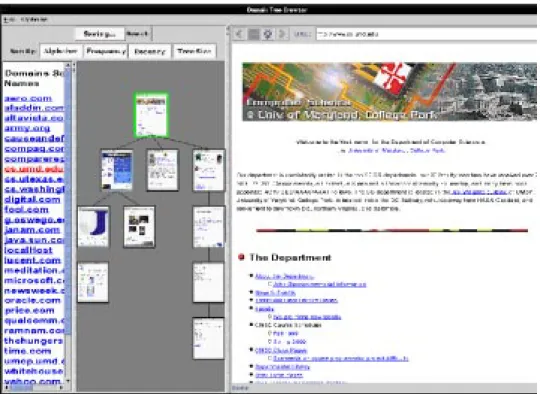Sort domains by Frequency
The width and height of the screenshot is (540, 394).
pos(106,51)
